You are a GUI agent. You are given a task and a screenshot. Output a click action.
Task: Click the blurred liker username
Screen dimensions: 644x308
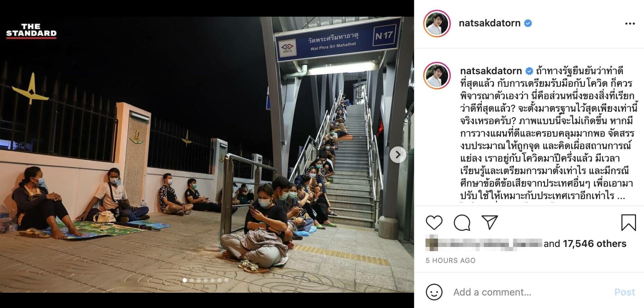pyautogui.click(x=484, y=243)
